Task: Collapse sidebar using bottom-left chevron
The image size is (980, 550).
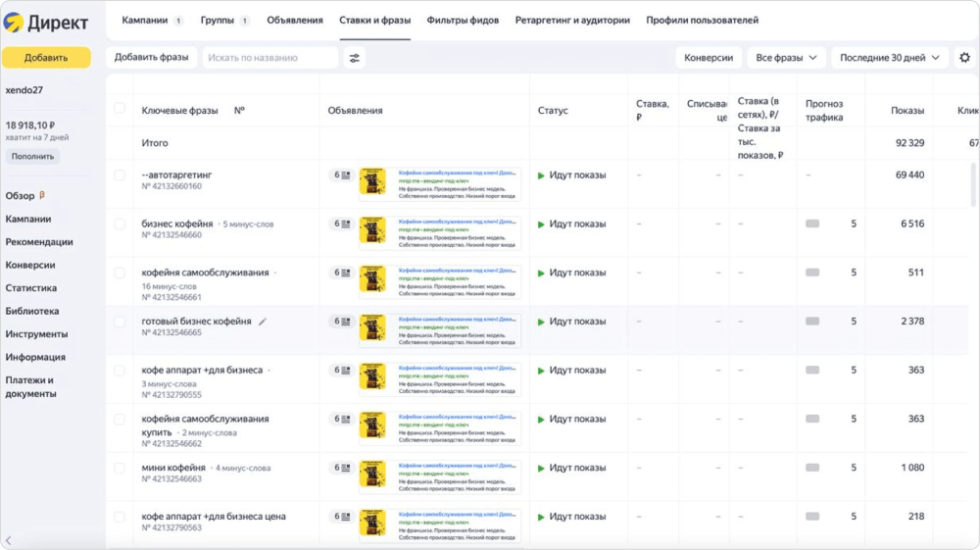Action: [x=9, y=540]
